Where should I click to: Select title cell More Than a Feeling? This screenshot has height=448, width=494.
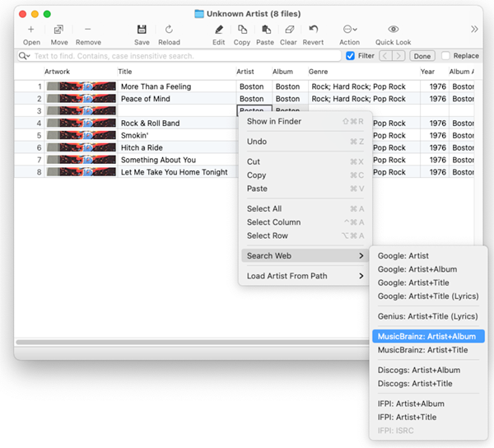click(177, 86)
